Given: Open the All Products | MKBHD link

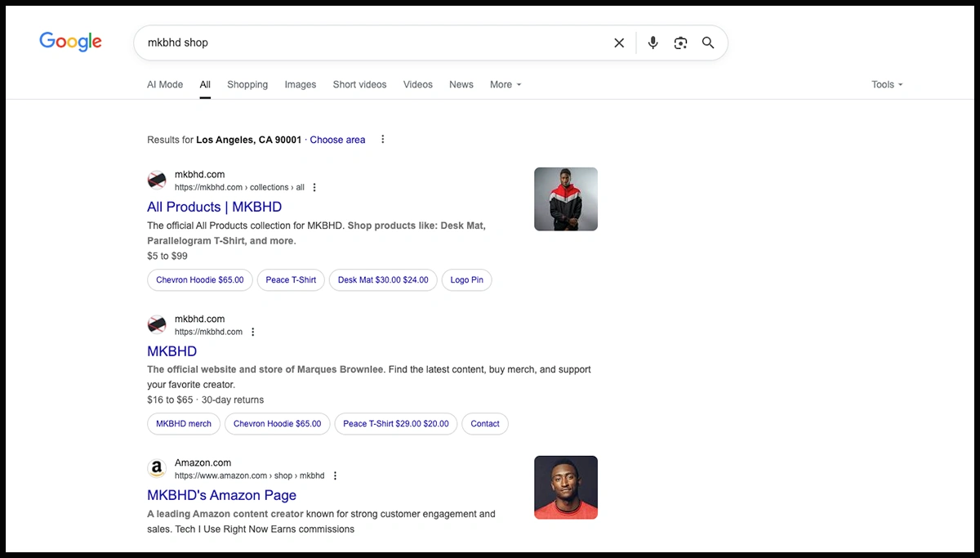Looking at the screenshot, I should click(214, 208).
